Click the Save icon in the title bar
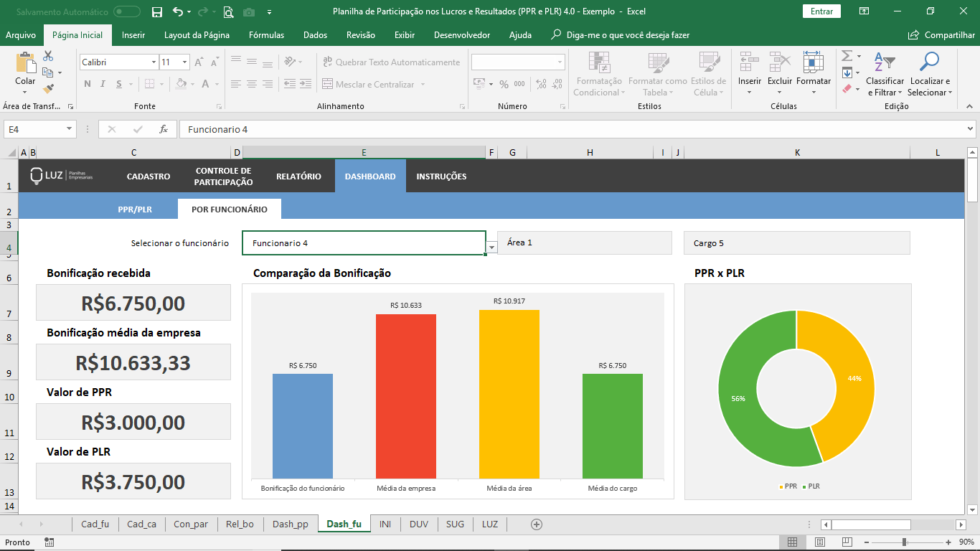Image resolution: width=980 pixels, height=551 pixels. coord(157,11)
